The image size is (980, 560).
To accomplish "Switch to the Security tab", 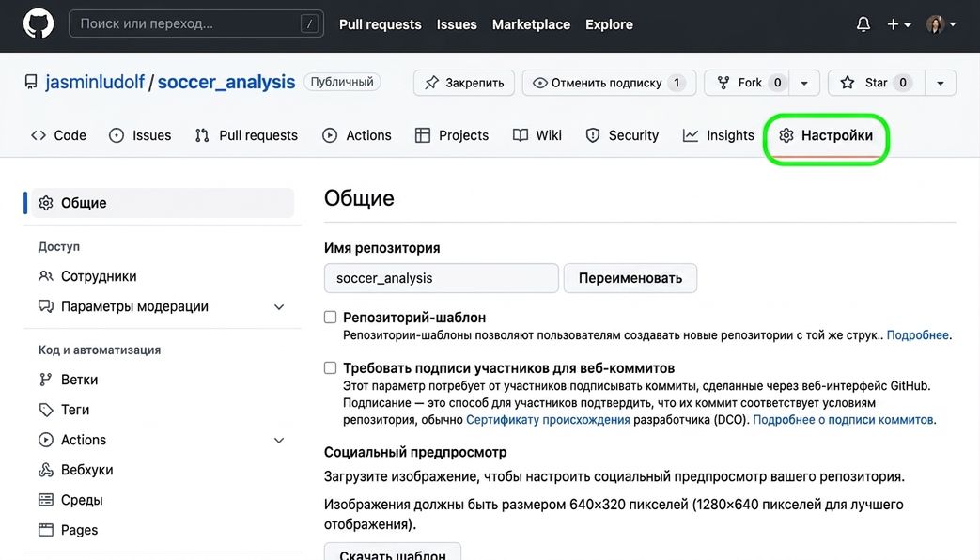I will 623,135.
